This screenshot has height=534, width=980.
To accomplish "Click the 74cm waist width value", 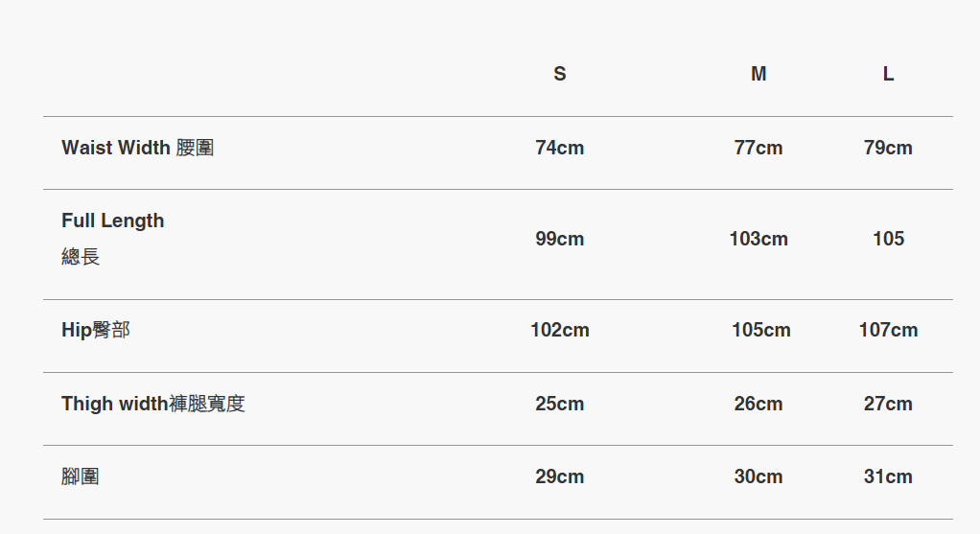I will click(560, 148).
